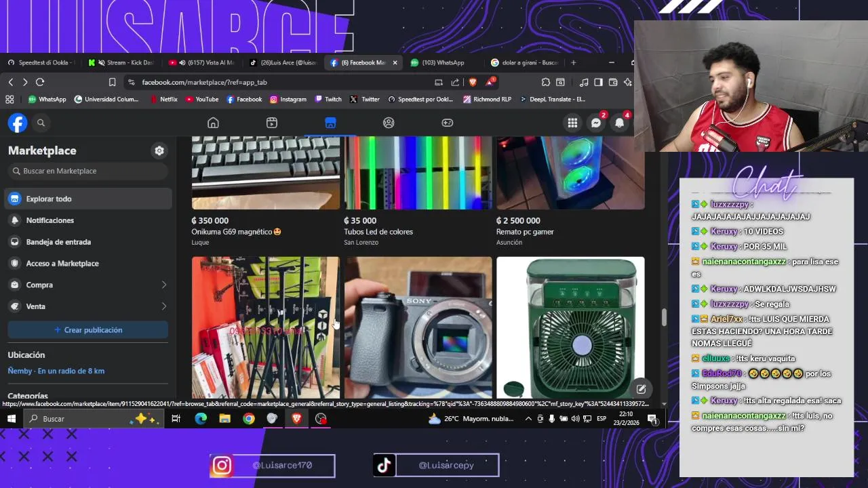This screenshot has width=868, height=488.
Task: Switch to the (6157) Vista Al Mar tab
Action: pos(202,62)
